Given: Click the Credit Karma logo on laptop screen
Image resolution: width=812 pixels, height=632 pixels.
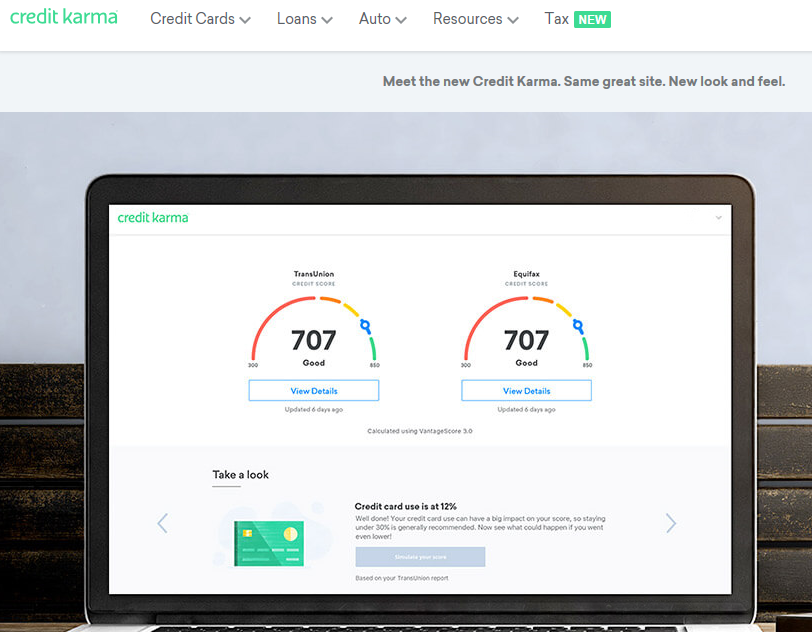Looking at the screenshot, I should coord(153,217).
